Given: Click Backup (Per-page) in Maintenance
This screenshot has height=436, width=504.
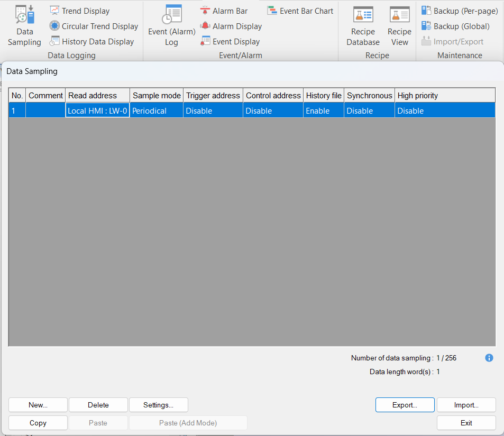Looking at the screenshot, I should click(426, 11).
